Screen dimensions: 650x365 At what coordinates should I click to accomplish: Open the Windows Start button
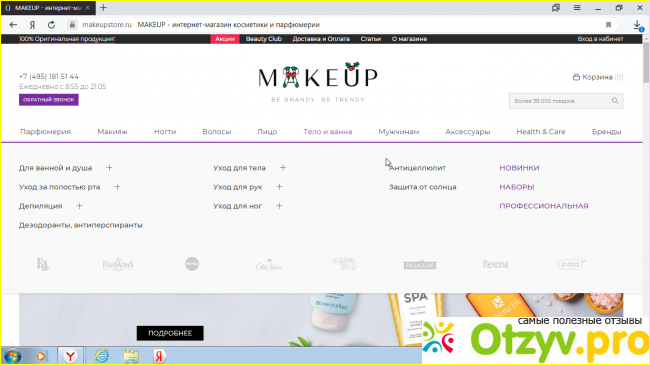tap(13, 356)
